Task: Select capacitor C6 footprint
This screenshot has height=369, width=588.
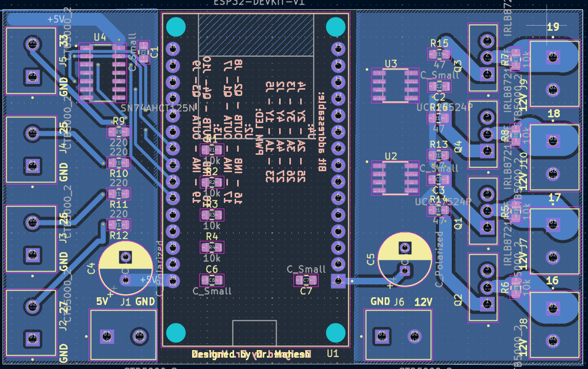Action: tap(212, 280)
